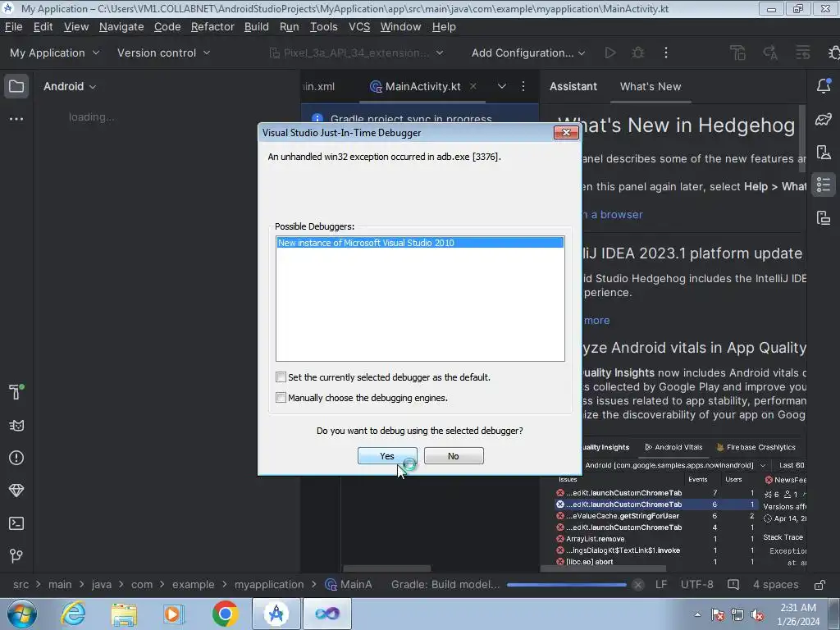Image resolution: width=840 pixels, height=630 pixels.
Task: Select New instance of Visual Studio 2010
Action: point(420,243)
